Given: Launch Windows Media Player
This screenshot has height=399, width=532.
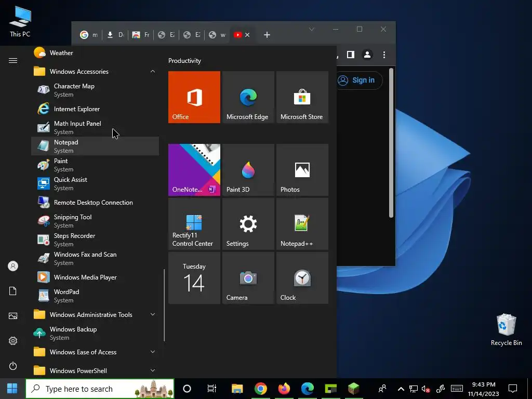Looking at the screenshot, I should [x=95, y=277].
